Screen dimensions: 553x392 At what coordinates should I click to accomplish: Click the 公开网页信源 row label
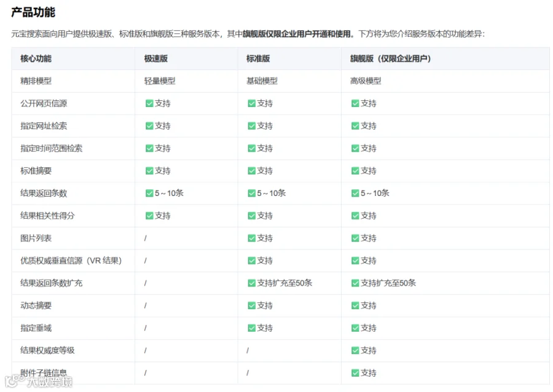pos(44,103)
